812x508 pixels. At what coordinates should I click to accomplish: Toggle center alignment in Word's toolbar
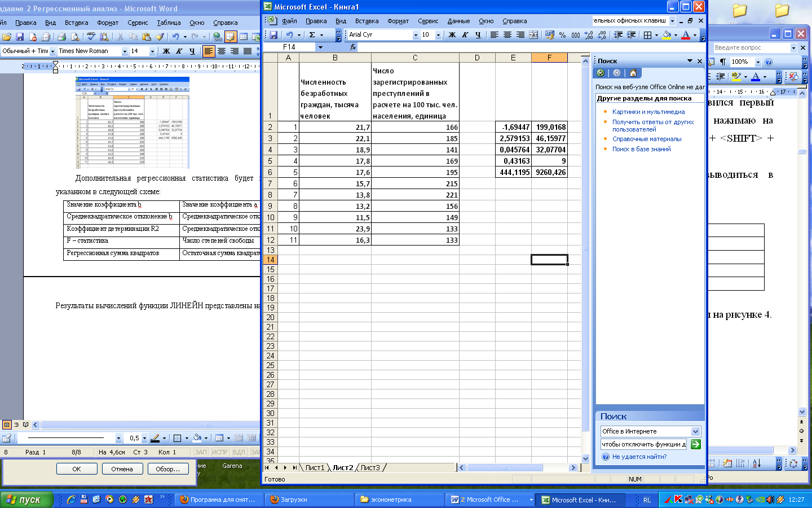click(222, 51)
